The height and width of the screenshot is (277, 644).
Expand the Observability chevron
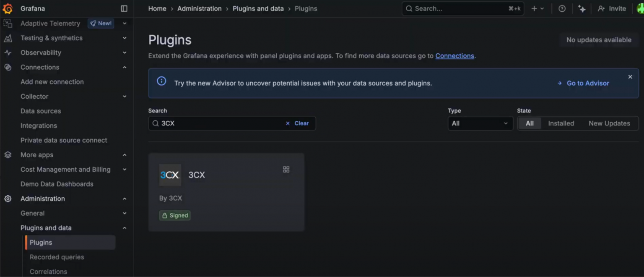pyautogui.click(x=125, y=53)
